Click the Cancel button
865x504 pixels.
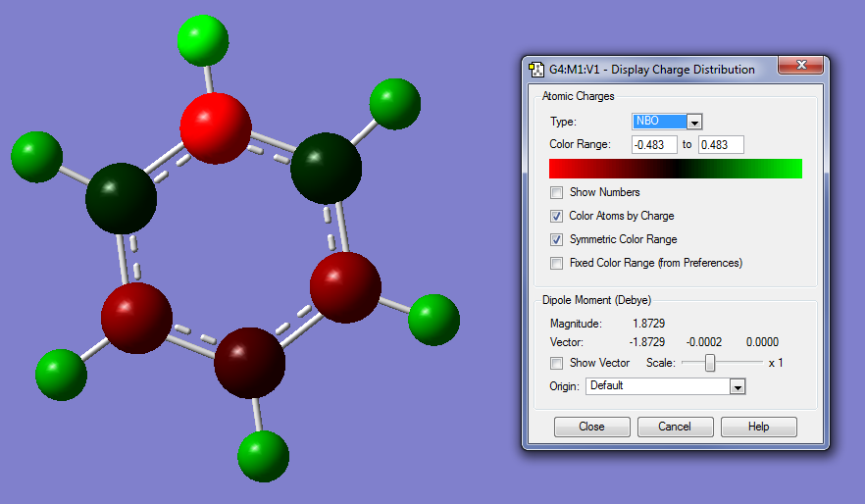pos(675,427)
